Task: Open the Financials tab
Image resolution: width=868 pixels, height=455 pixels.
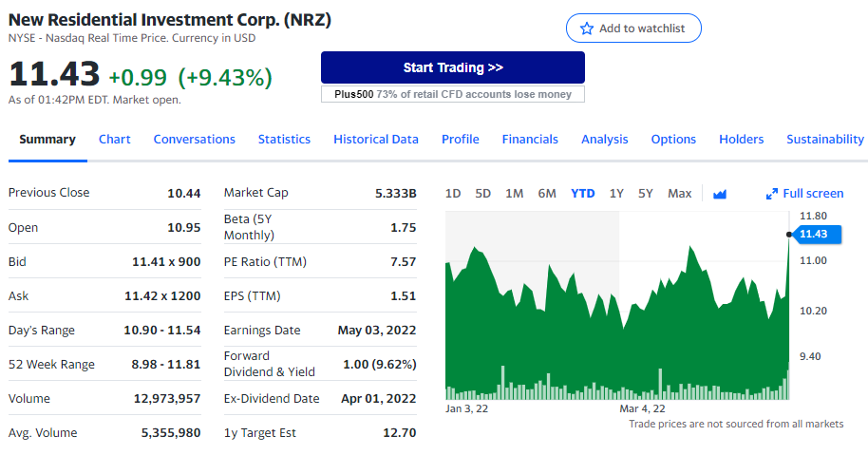Action: 530,139
